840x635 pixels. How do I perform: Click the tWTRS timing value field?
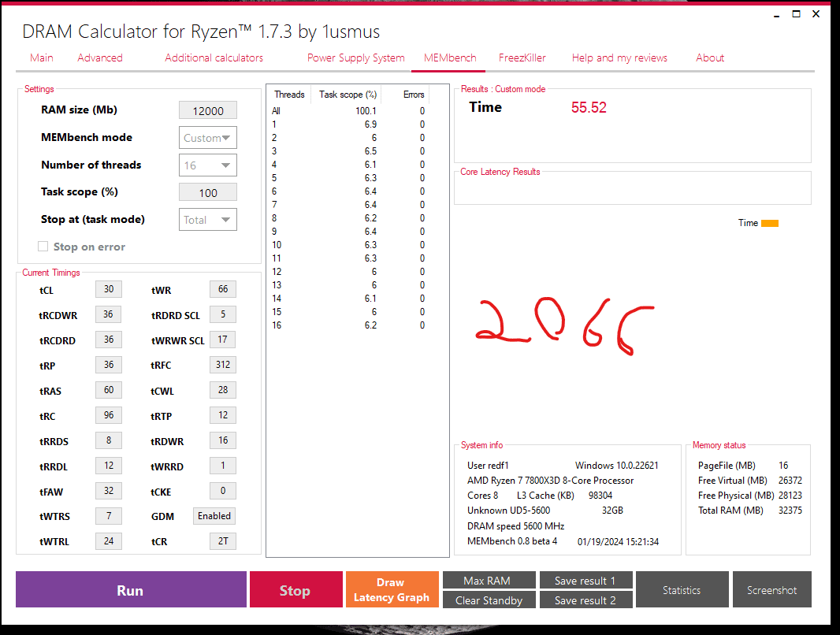coord(109,515)
